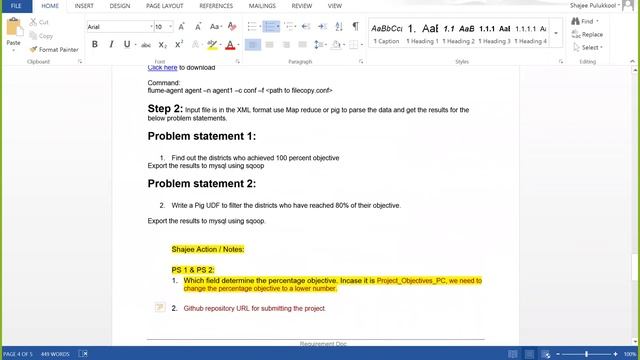
Task: Decrease font size with Shrink Font
Action: [198, 27]
